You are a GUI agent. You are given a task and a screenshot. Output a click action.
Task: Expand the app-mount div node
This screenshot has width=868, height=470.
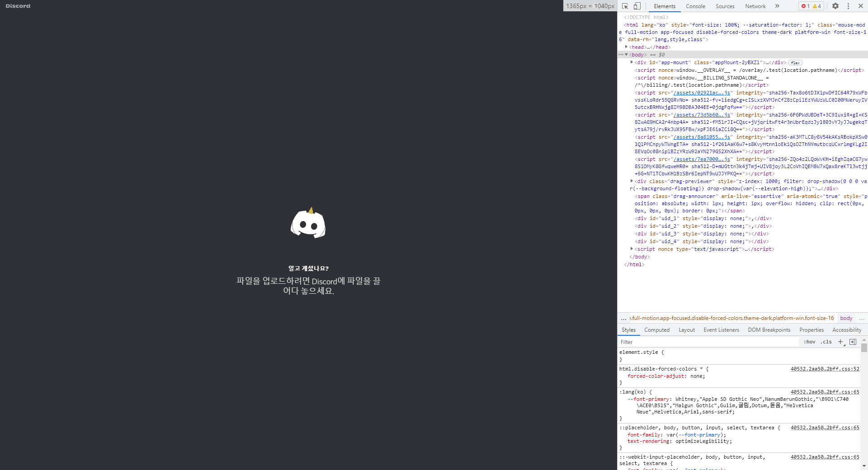click(x=632, y=62)
